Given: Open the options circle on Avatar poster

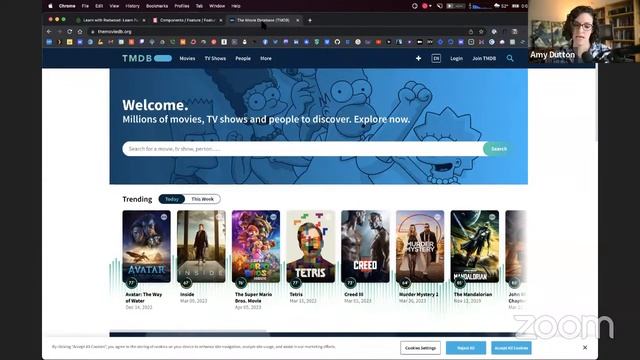Looking at the screenshot, I should tap(164, 217).
